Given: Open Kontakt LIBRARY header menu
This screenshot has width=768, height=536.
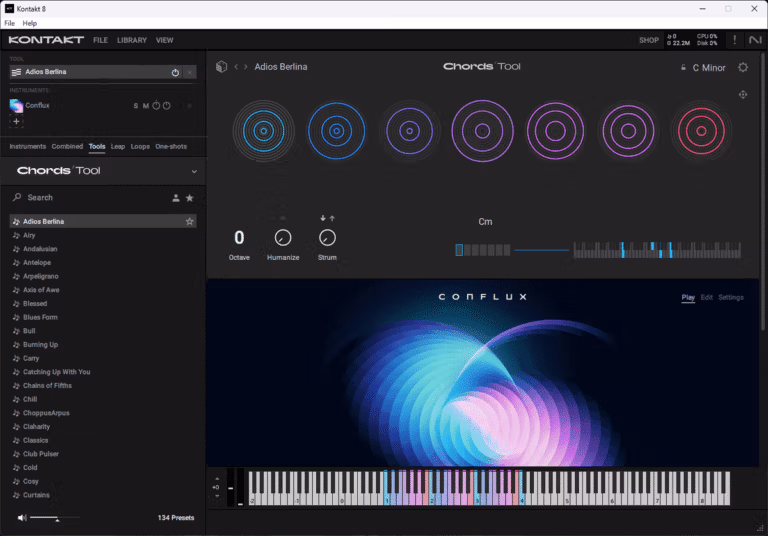Looking at the screenshot, I should click(132, 40).
